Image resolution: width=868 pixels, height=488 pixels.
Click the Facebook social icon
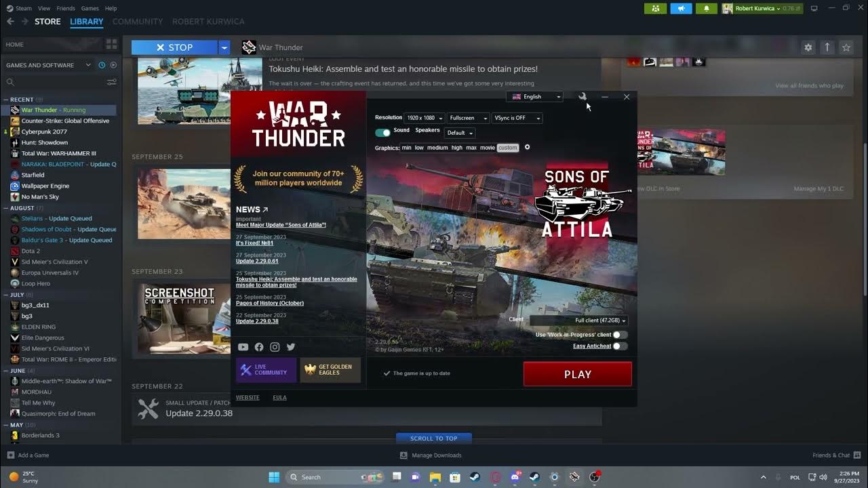(259, 346)
